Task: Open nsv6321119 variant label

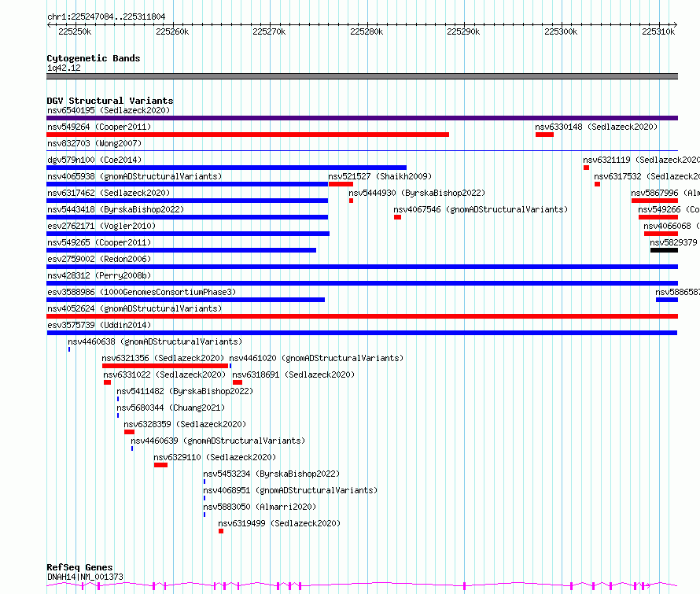Action: click(641, 160)
